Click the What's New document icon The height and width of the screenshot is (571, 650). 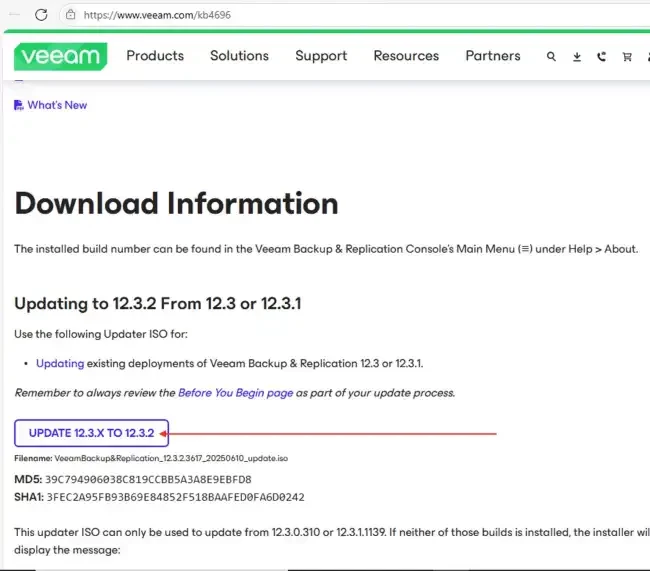[x=19, y=105]
